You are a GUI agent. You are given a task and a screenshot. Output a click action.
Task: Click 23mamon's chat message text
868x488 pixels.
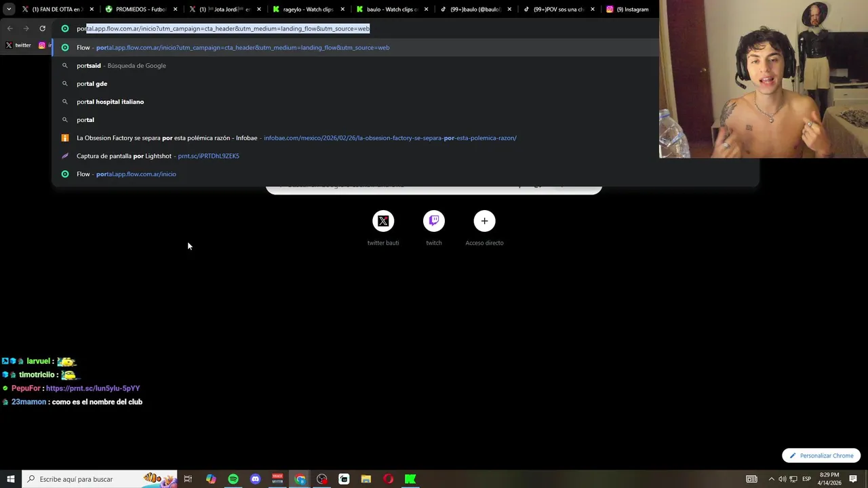(x=97, y=402)
